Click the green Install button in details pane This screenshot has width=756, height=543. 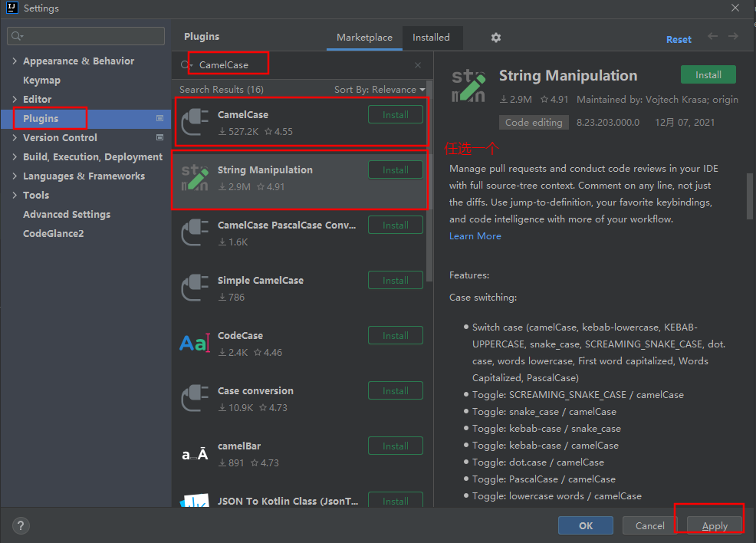coord(708,74)
